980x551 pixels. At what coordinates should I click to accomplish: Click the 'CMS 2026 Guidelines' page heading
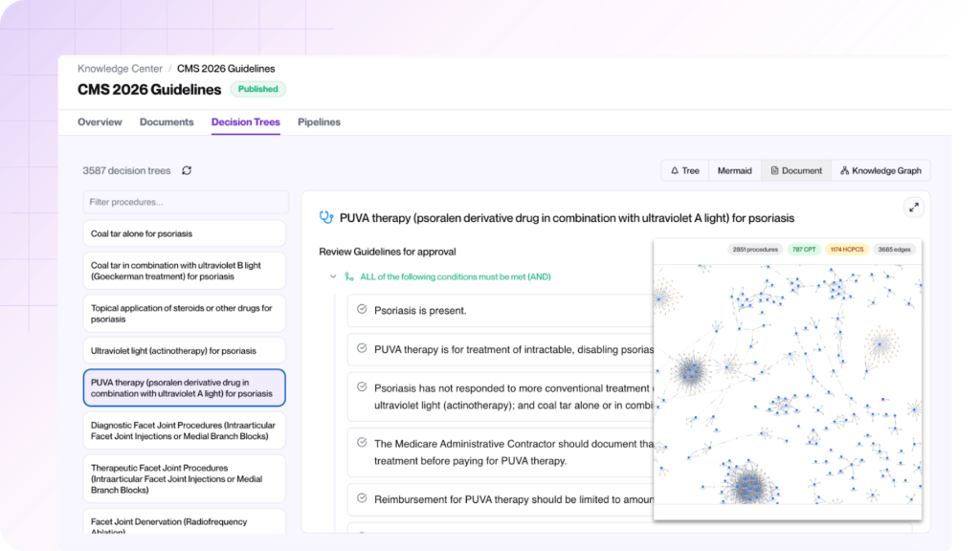pyautogui.click(x=149, y=89)
